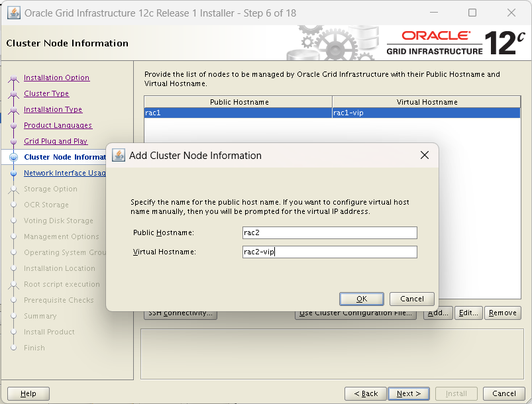Click Root script execution step
The image size is (532, 404).
(62, 284)
